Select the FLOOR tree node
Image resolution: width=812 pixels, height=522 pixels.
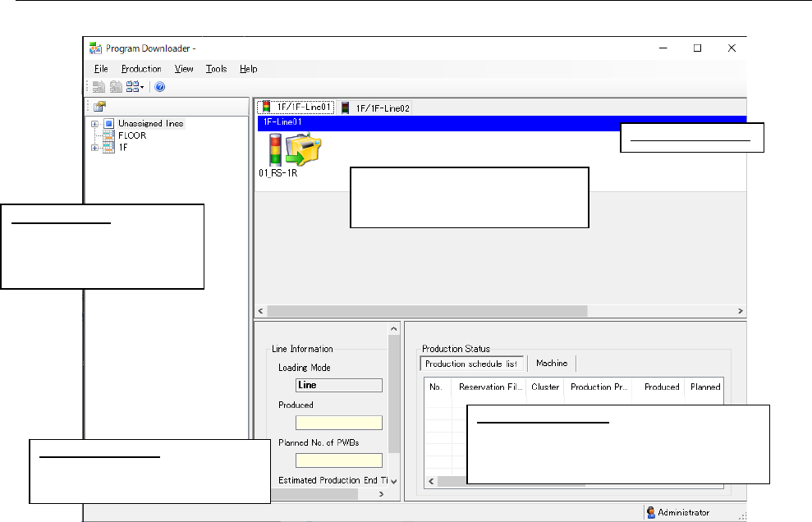click(131, 135)
